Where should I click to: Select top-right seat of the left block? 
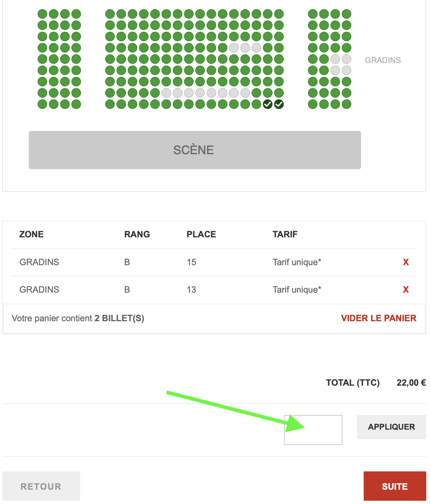tap(76, 14)
